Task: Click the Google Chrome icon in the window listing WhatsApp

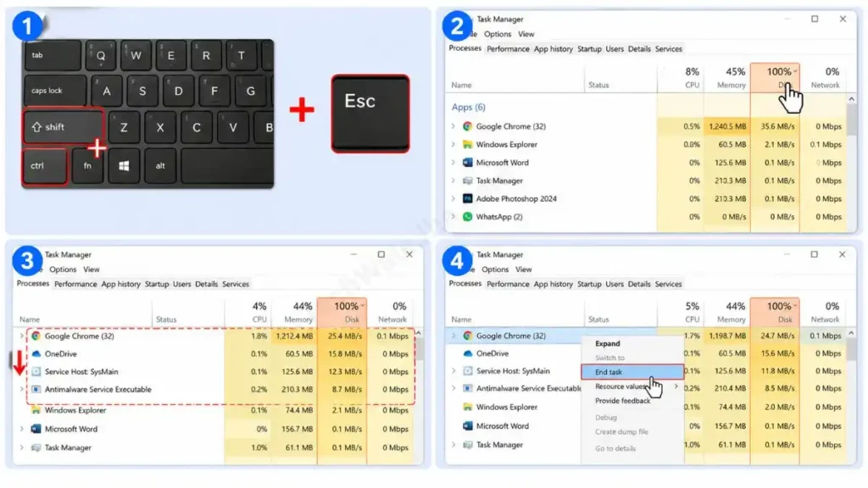Action: click(467, 126)
